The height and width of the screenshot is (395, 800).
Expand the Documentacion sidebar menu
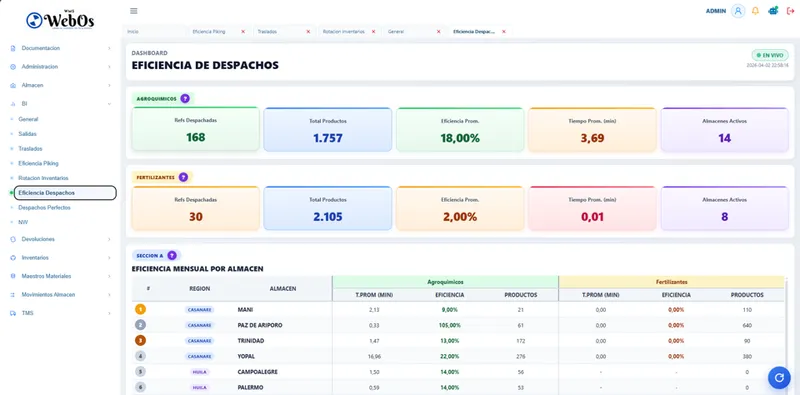[60, 48]
